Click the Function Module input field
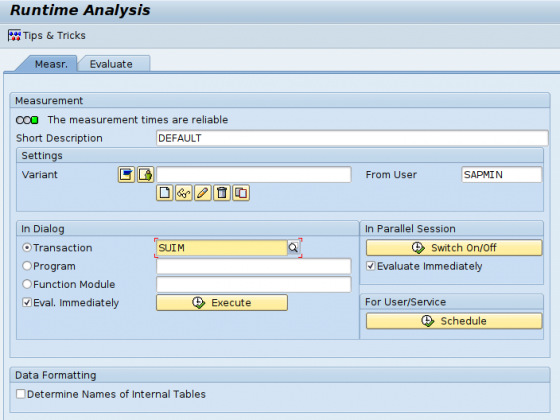Image resolution: width=560 pixels, height=420 pixels. click(x=254, y=285)
